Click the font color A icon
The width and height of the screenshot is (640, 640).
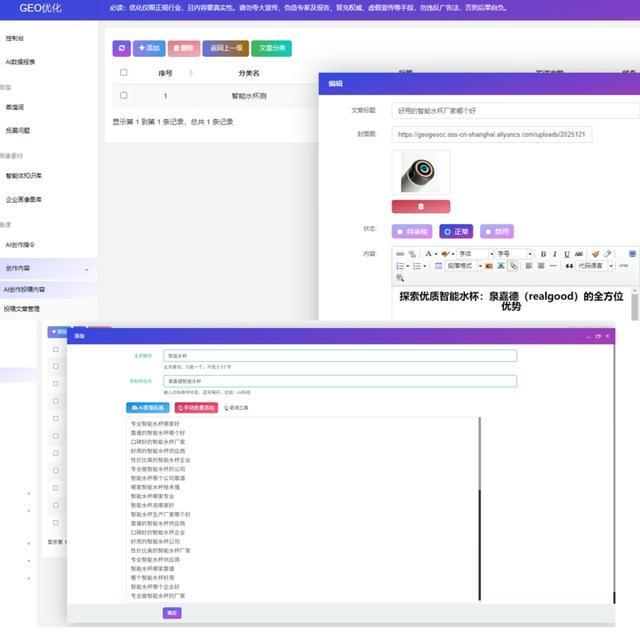pyautogui.click(x=428, y=254)
